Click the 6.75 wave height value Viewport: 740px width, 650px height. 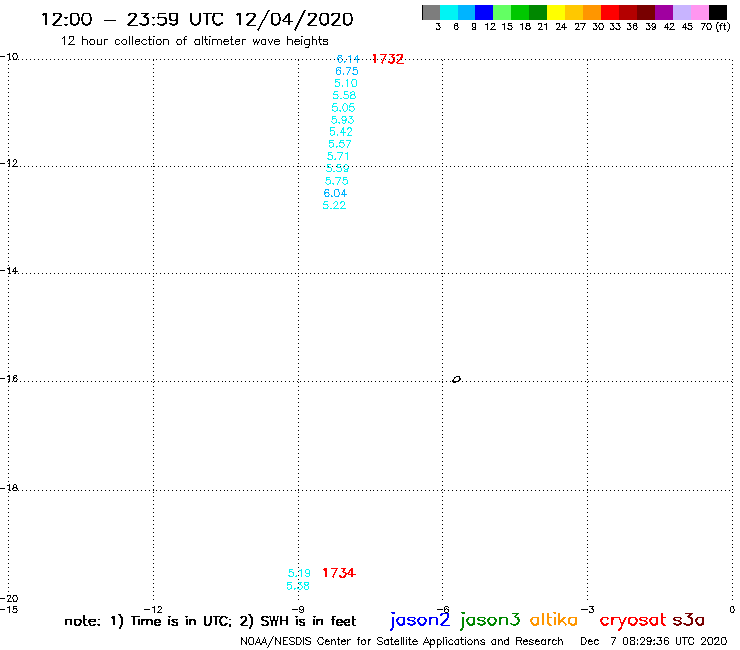(347, 71)
